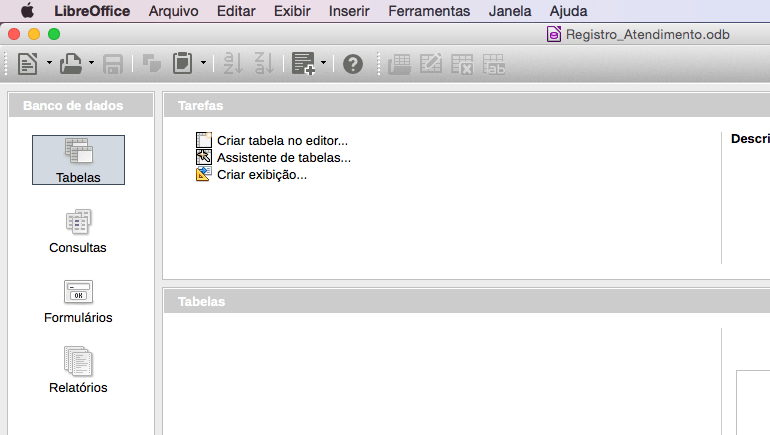Open the Editar menu

click(236, 11)
